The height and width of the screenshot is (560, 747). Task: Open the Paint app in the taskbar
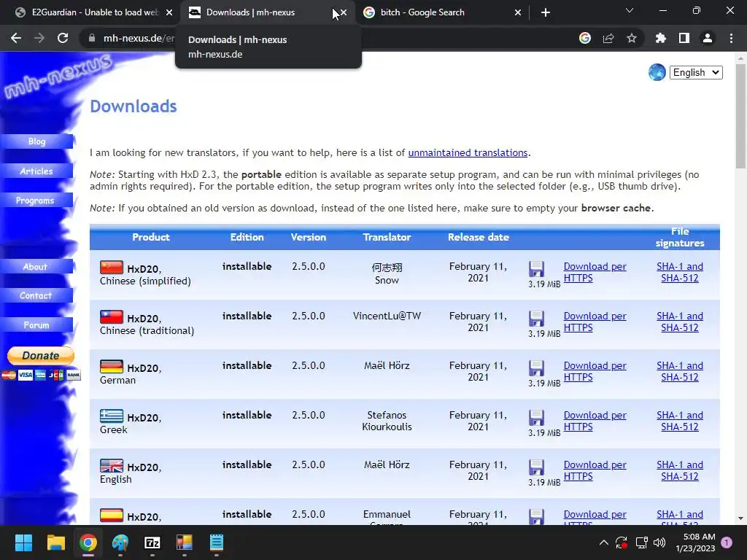(x=120, y=542)
